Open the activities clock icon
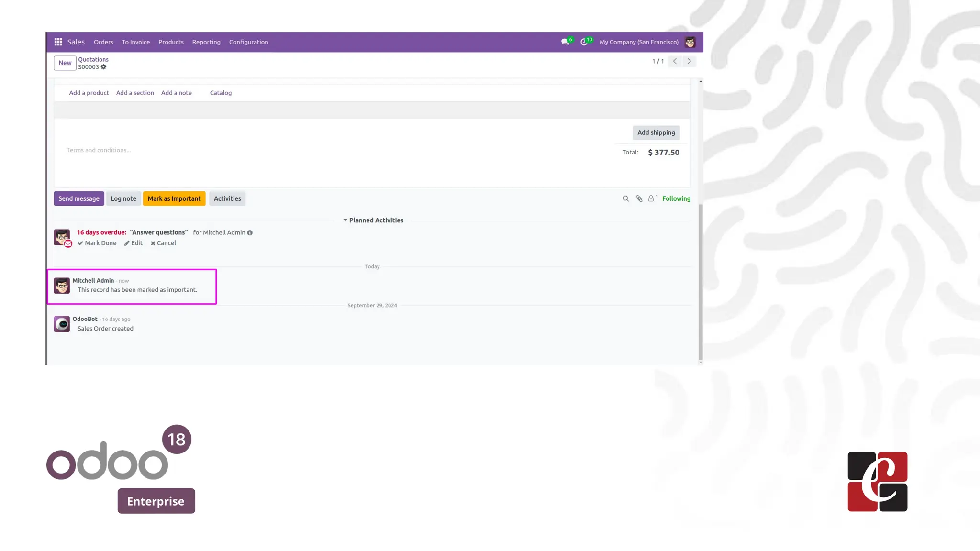 click(584, 42)
